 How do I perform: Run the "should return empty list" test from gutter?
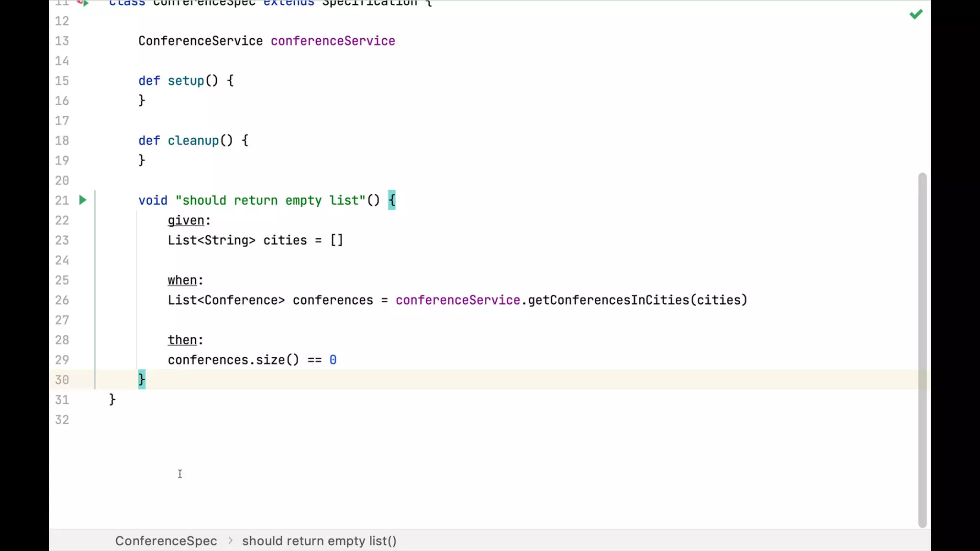(83, 200)
